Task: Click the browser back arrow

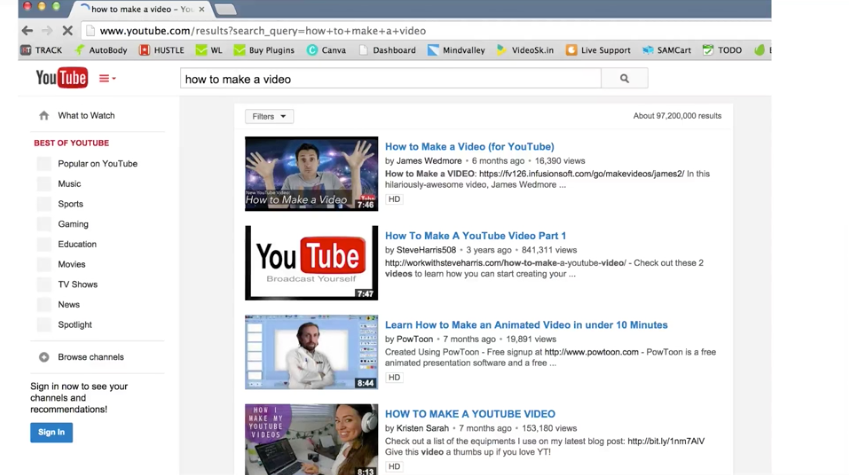Action: pos(27,30)
